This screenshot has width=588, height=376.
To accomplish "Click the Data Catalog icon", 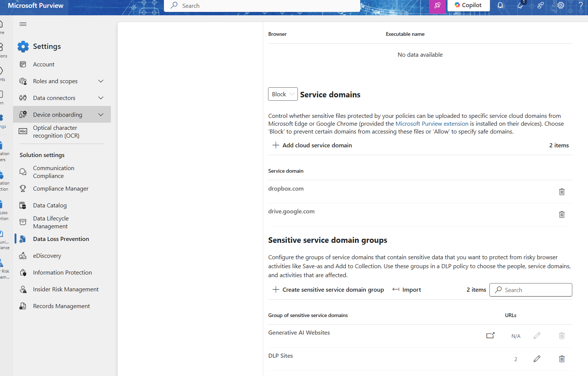I will 23,205.
